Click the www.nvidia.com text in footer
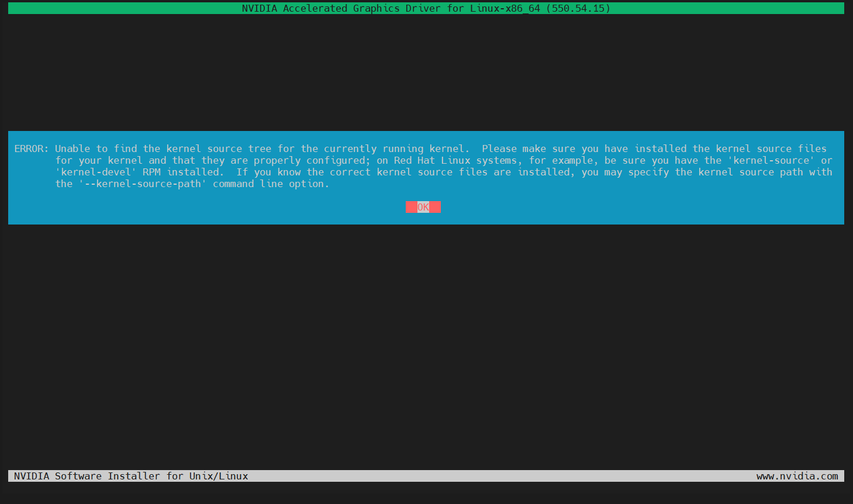This screenshot has width=853, height=504. click(797, 476)
